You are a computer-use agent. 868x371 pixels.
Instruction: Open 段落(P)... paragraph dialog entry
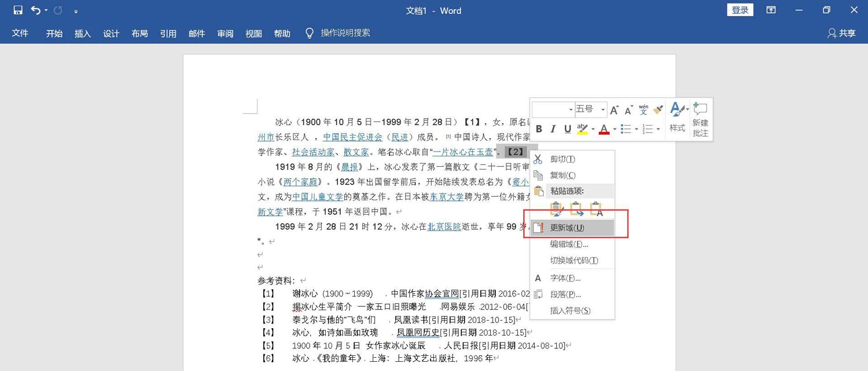tap(572, 295)
